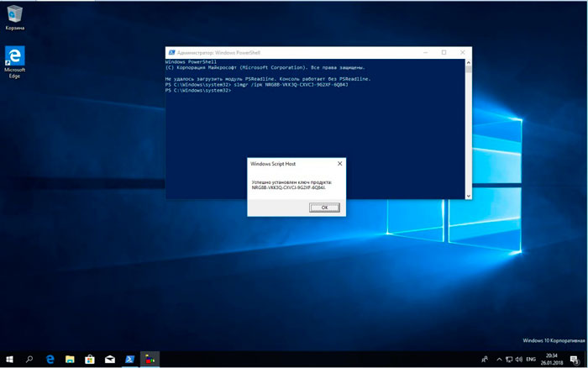588x368 pixels.
Task: Close the PowerShell window
Action: click(x=462, y=53)
